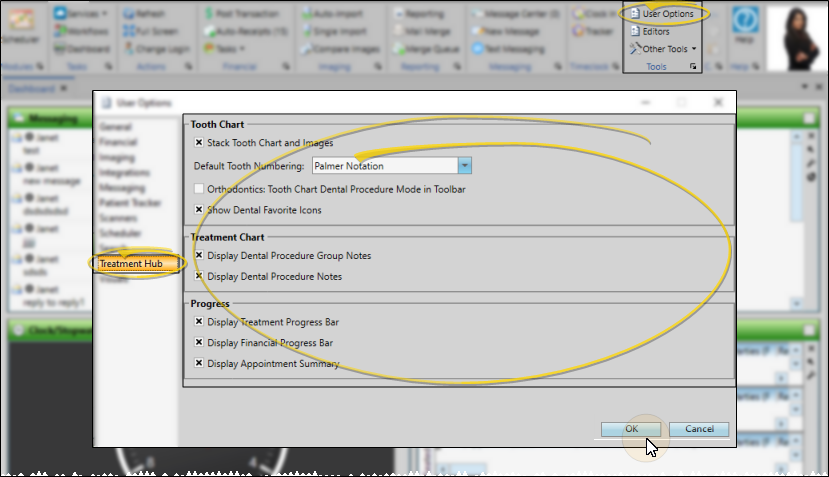Image resolution: width=829 pixels, height=477 pixels.
Task: Open Editors from the Tools ribbon group
Action: 655,31
